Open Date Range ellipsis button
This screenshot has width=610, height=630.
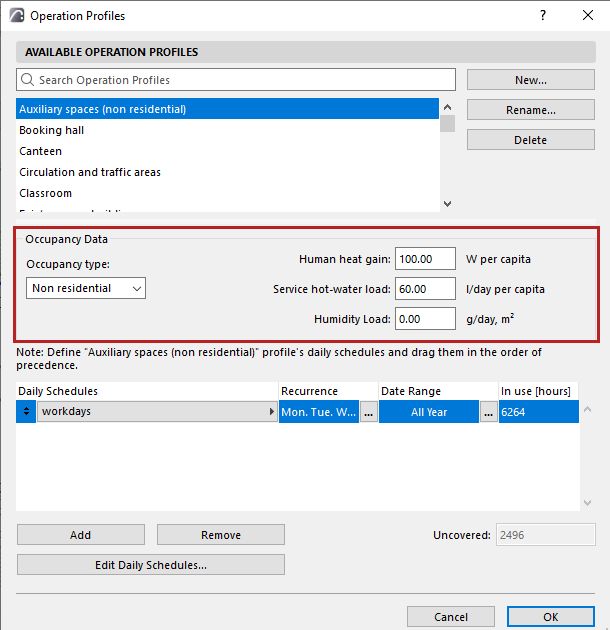click(488, 412)
